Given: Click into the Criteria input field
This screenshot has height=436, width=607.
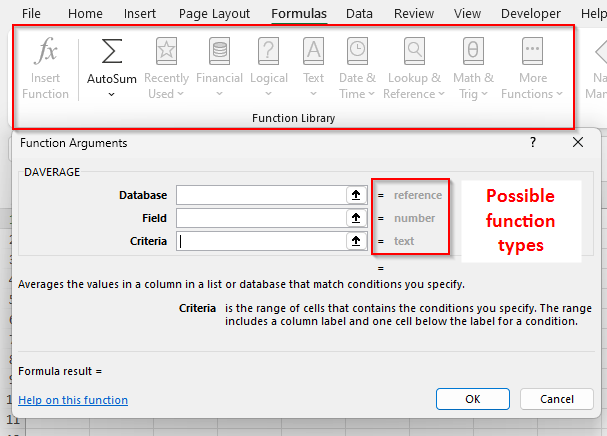Looking at the screenshot, I should pyautogui.click(x=261, y=241).
